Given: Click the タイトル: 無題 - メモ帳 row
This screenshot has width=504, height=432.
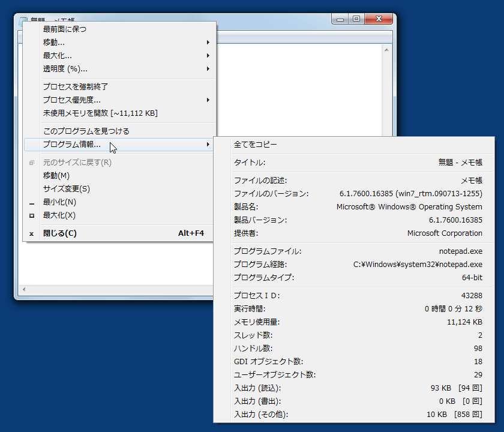Looking at the screenshot, I should [354, 163].
